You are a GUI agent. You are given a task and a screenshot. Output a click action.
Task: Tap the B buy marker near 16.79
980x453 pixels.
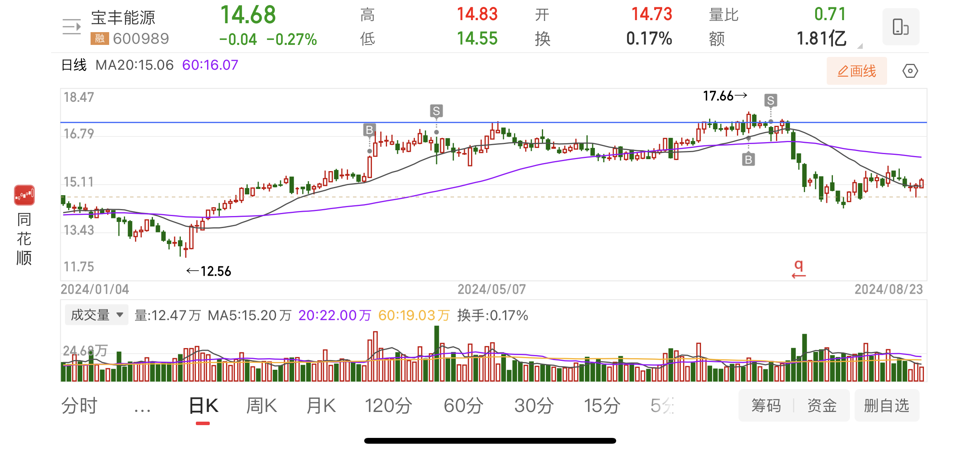click(x=369, y=130)
